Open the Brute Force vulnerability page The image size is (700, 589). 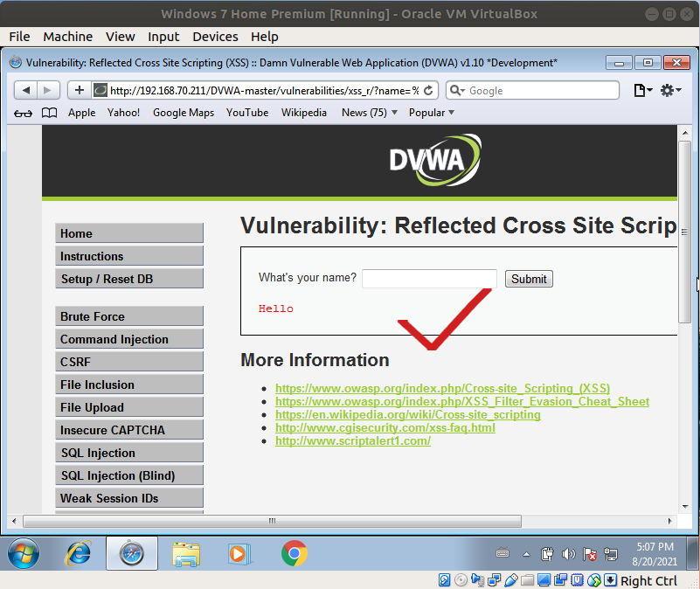(129, 316)
